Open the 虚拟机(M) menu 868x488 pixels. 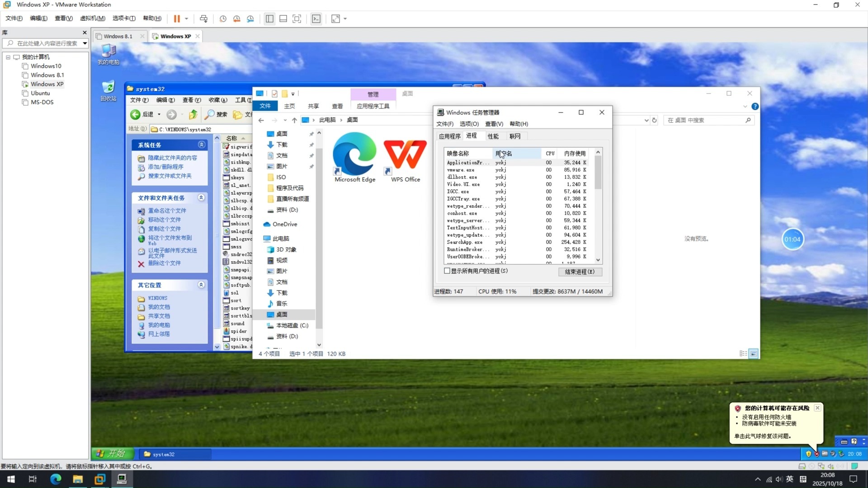click(92, 18)
